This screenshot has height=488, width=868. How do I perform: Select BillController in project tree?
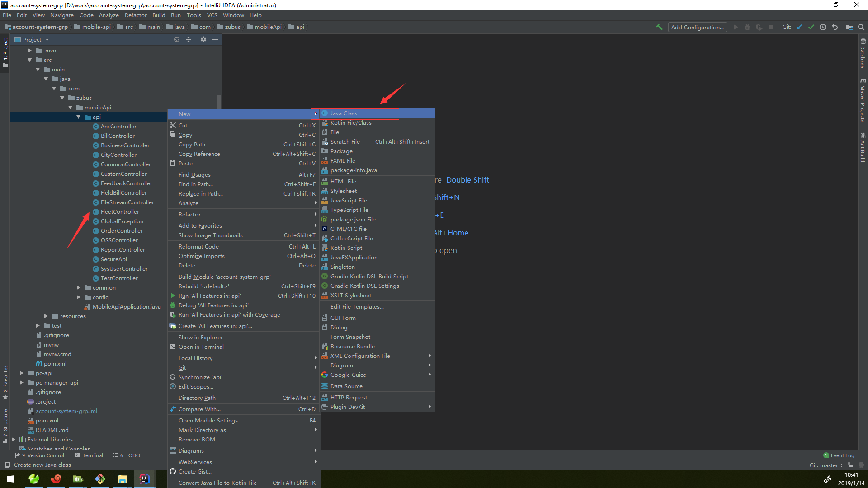coord(117,136)
